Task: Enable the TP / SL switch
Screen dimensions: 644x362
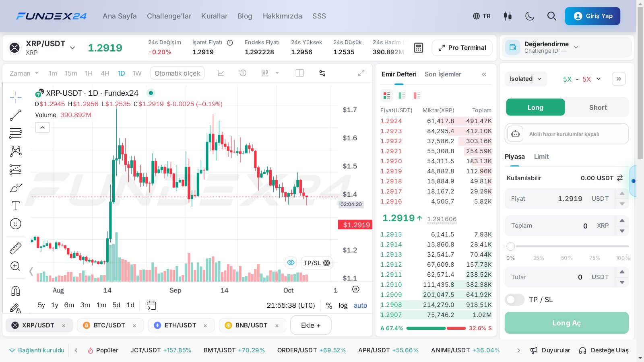Action: click(514, 300)
